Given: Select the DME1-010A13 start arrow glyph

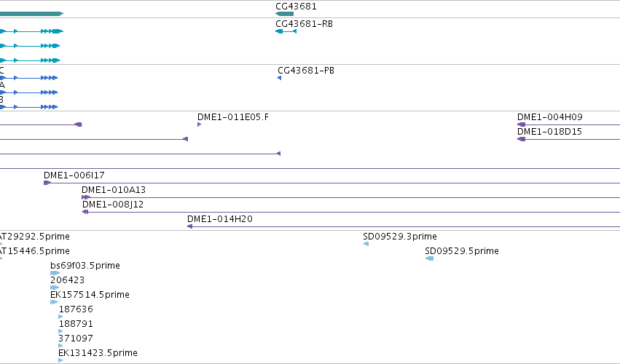Looking at the screenshot, I should pyautogui.click(x=86, y=197).
